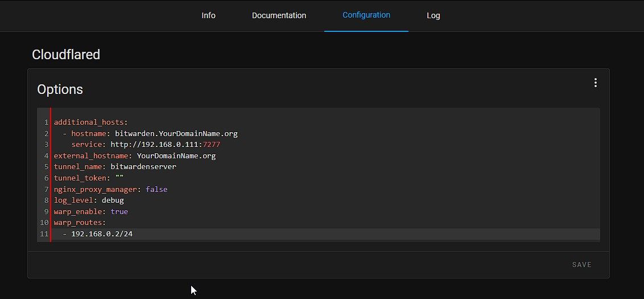This screenshot has width=644, height=299.
Task: Click the warp route 192.168.0.2/24
Action: pos(102,234)
